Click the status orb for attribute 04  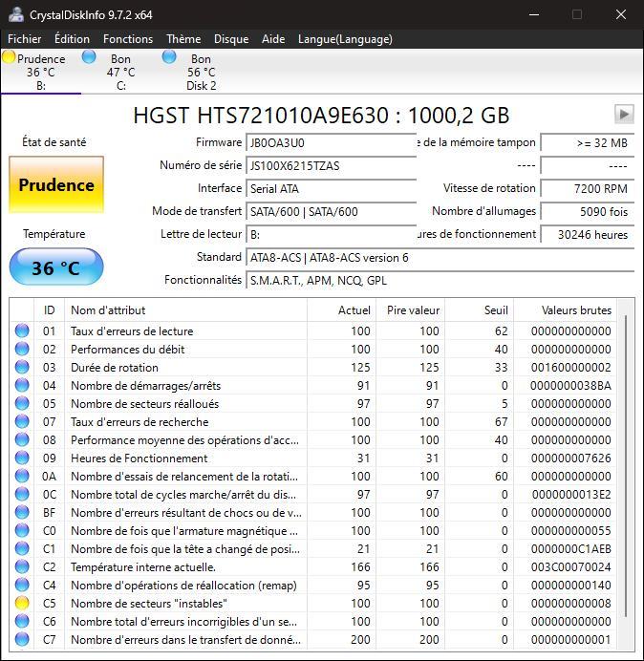(x=22, y=385)
